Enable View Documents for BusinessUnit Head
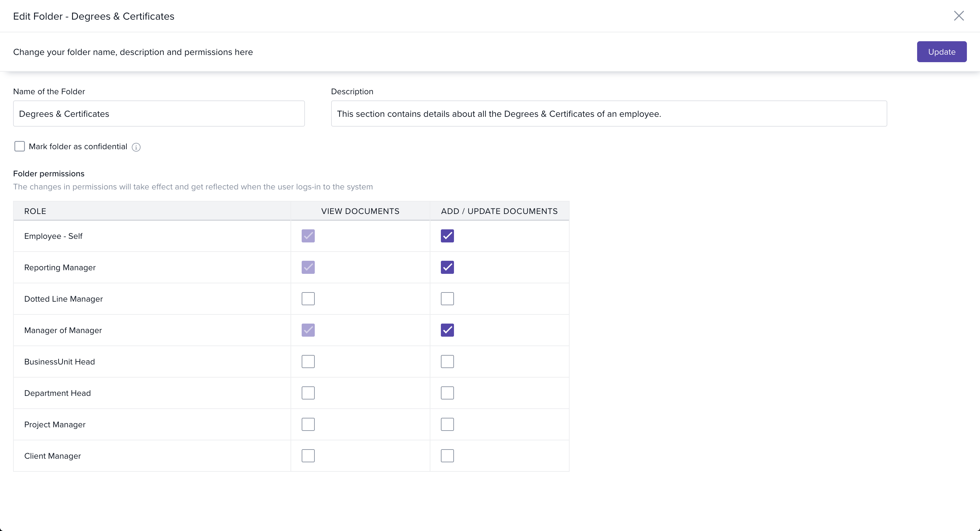The width and height of the screenshot is (980, 531). pyautogui.click(x=308, y=362)
